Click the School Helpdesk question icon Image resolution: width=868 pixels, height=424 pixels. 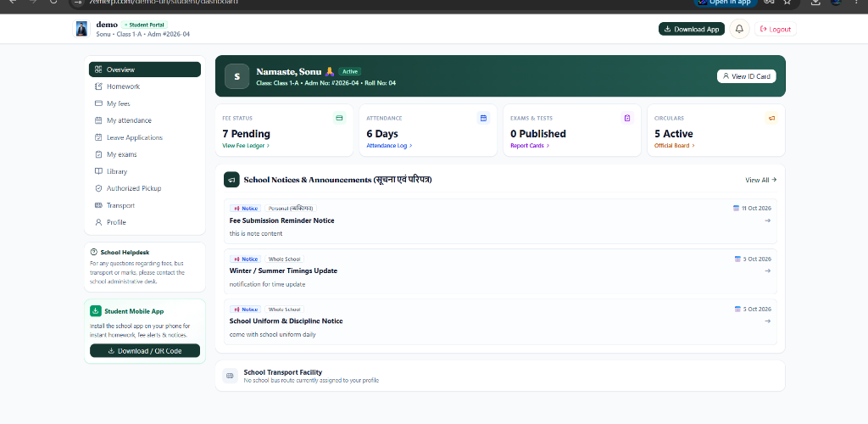pos(93,252)
